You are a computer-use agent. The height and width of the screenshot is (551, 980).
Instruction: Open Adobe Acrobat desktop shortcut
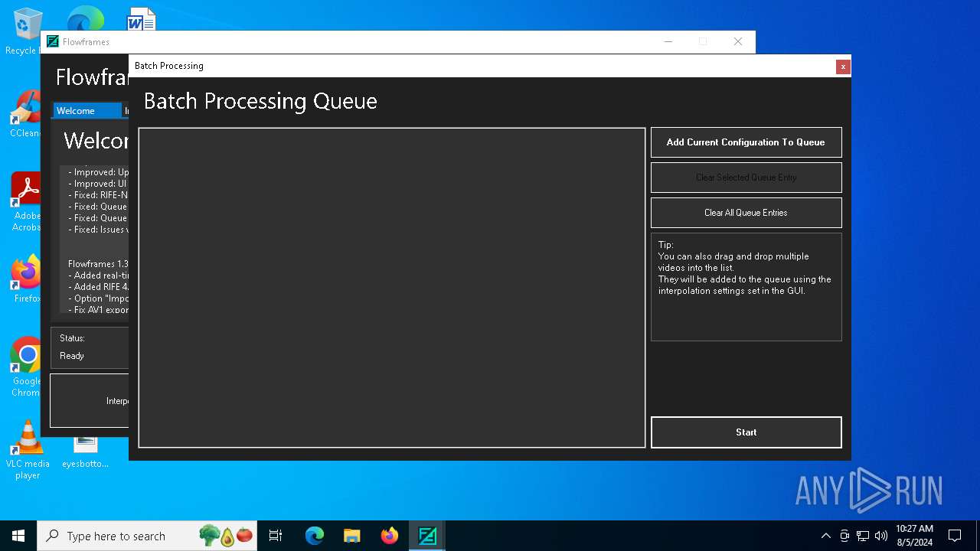pos(25,202)
